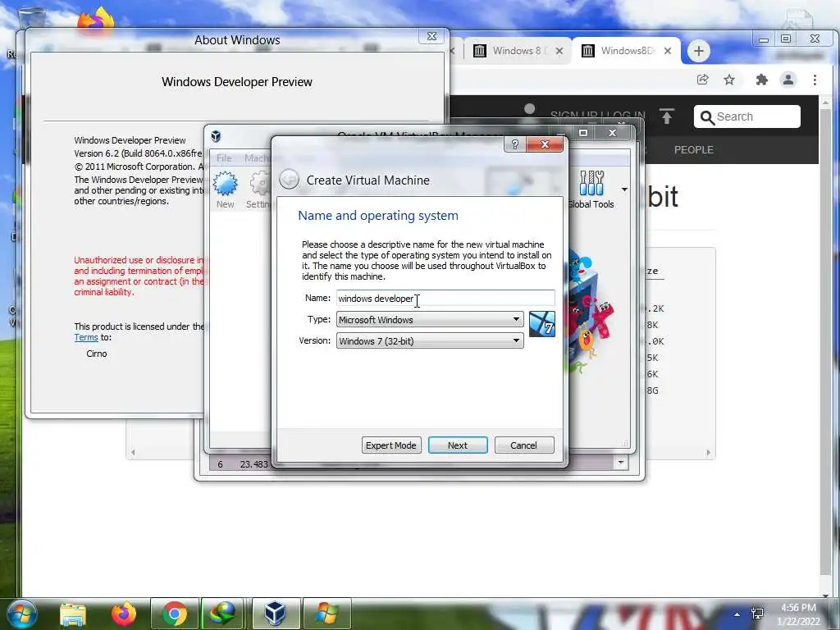Open the Terms link in About Windows
840x630 pixels.
[x=85, y=337]
